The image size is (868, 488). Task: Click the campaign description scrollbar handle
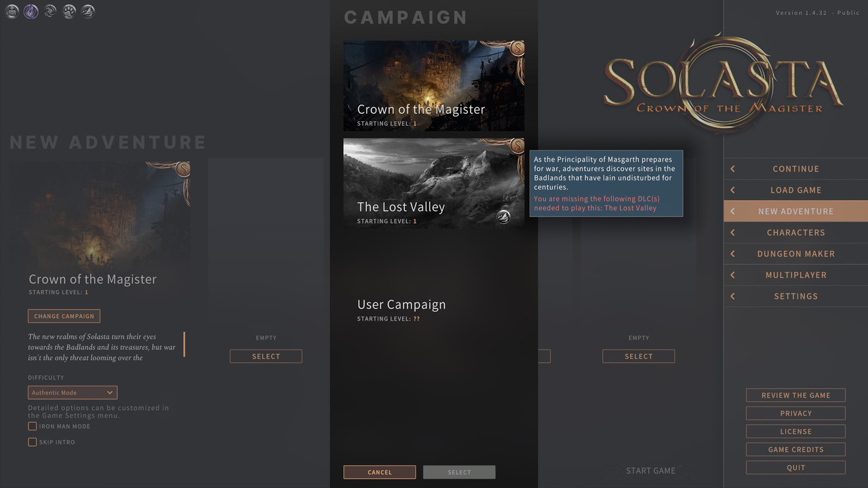(184, 344)
